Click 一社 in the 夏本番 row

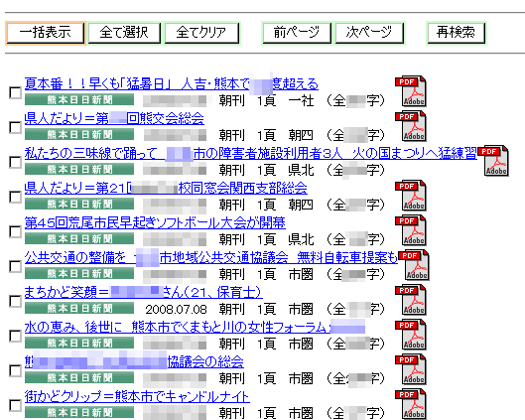click(302, 100)
